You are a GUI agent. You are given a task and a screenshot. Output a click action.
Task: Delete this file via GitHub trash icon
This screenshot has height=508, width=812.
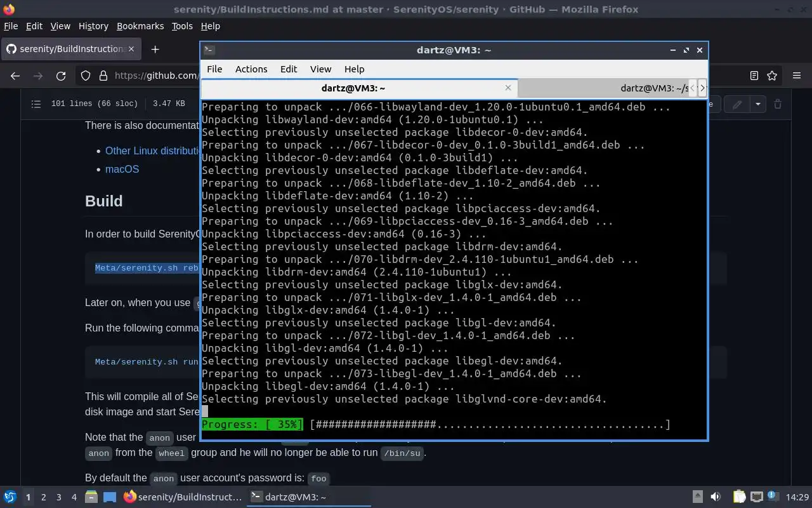(x=778, y=104)
